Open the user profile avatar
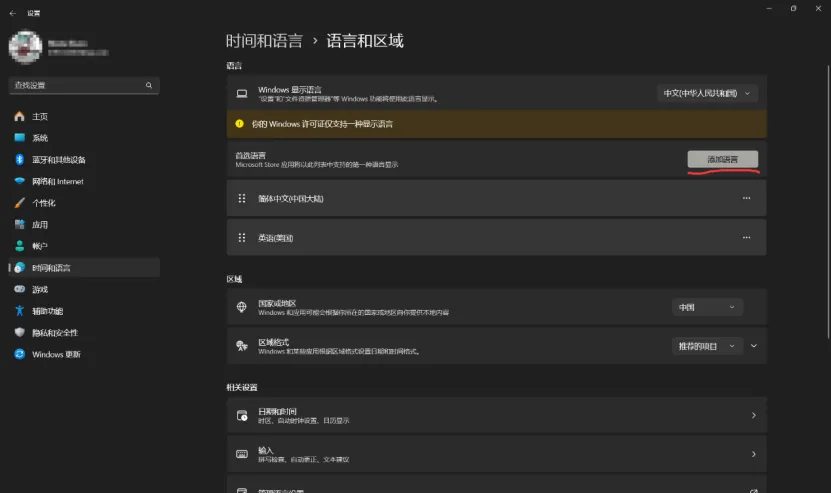 coord(25,47)
